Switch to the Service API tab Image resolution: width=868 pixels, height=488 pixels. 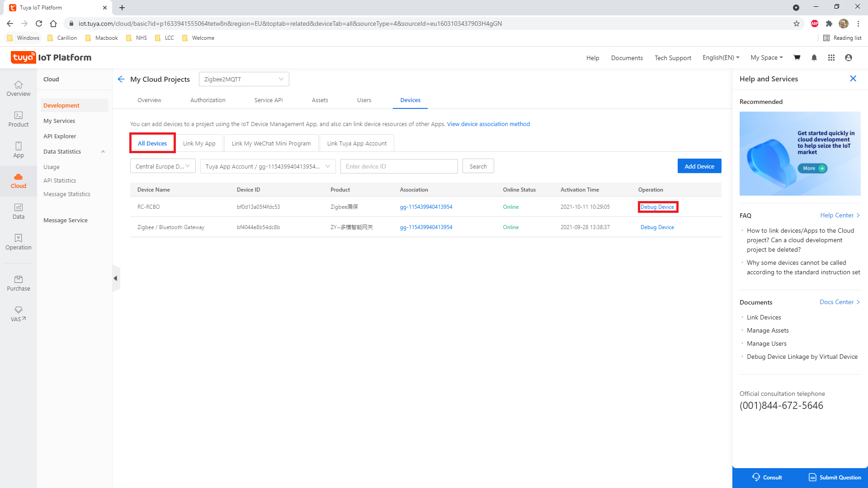click(x=269, y=100)
